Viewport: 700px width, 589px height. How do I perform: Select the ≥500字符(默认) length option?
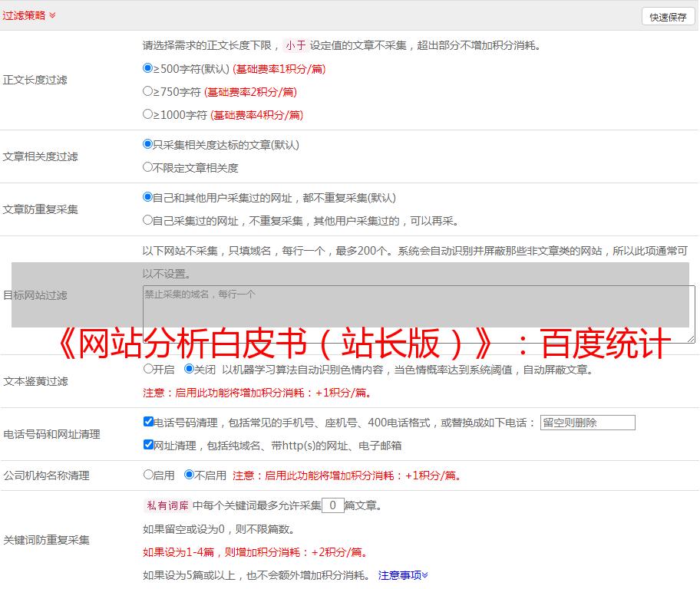(x=148, y=67)
